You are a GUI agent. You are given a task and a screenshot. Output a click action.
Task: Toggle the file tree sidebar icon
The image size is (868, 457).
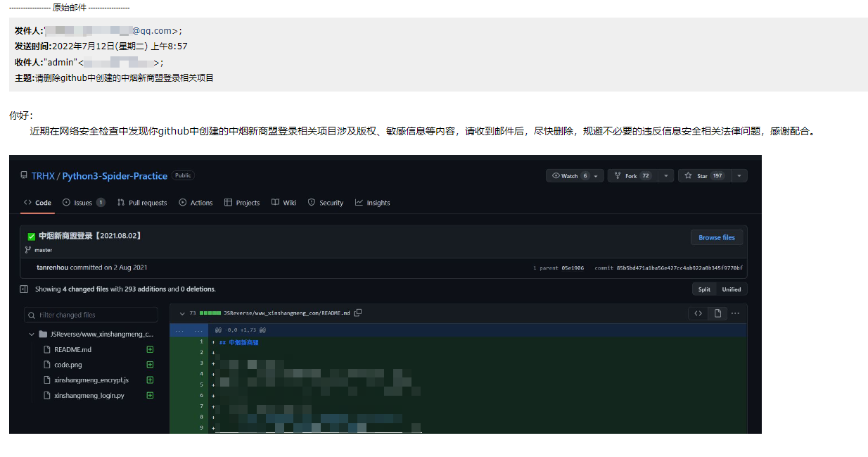pos(24,289)
